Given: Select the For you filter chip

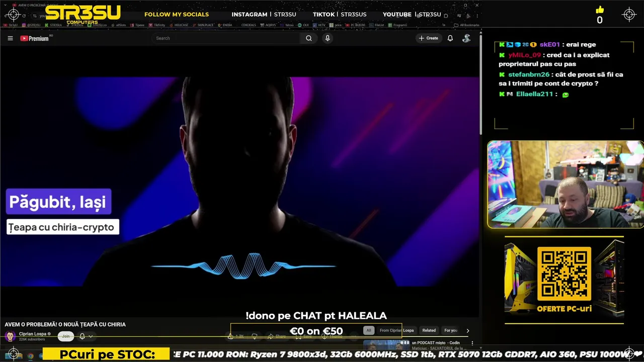Looking at the screenshot, I should pos(451,330).
